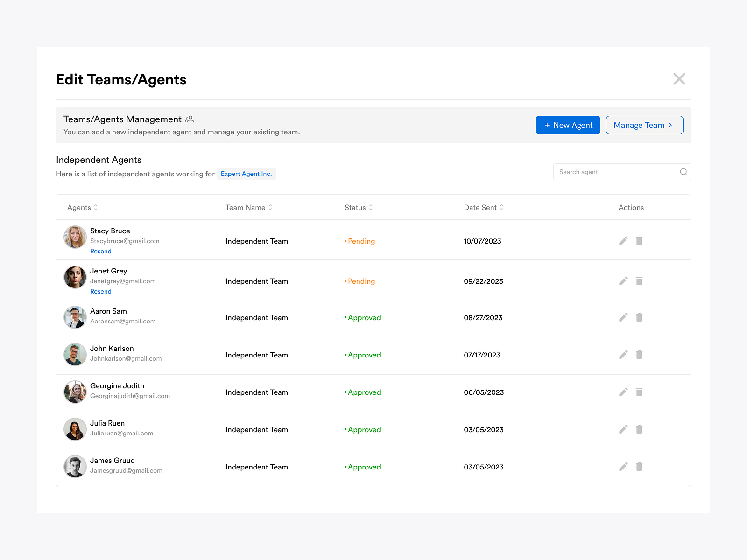
Task: Delete Georgina Judith from the list
Action: [639, 392]
